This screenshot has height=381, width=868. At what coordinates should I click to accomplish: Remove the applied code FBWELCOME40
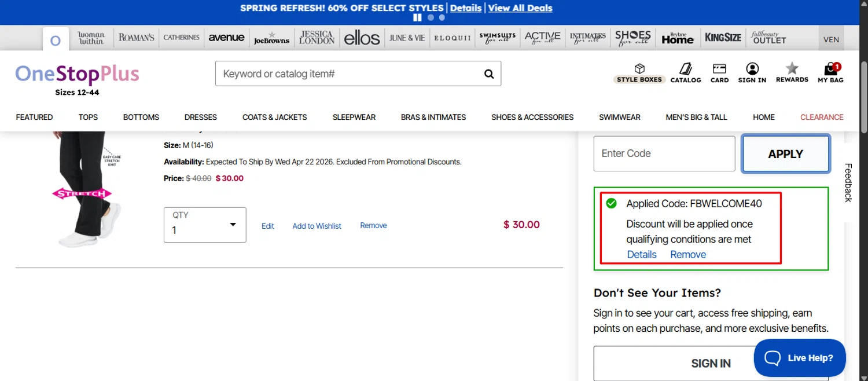(688, 255)
